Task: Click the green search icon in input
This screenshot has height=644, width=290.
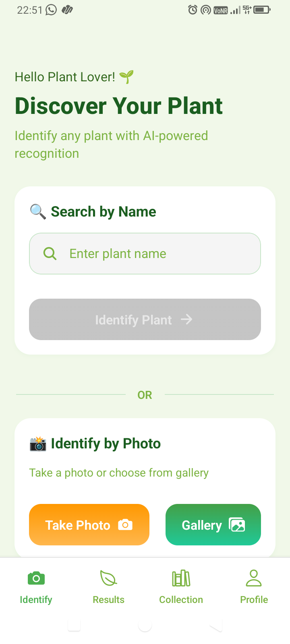Action: coord(50,254)
